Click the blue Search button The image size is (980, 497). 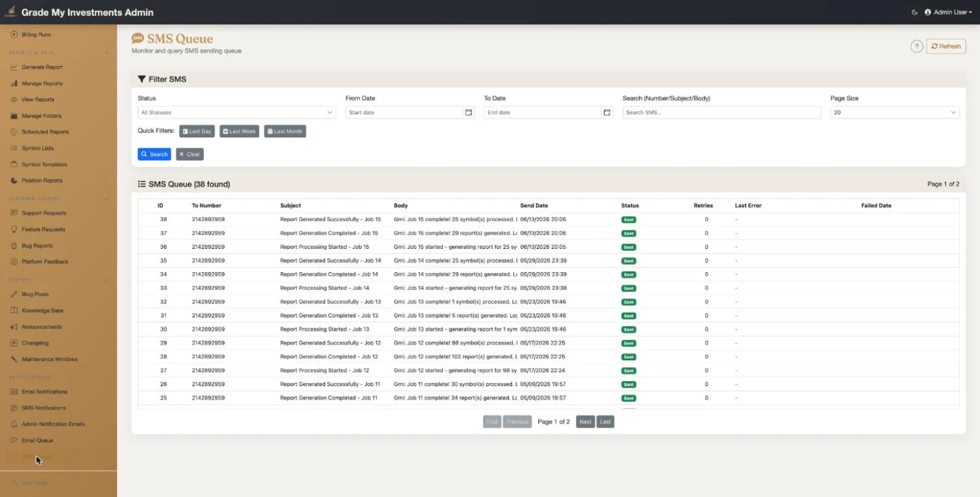click(154, 154)
